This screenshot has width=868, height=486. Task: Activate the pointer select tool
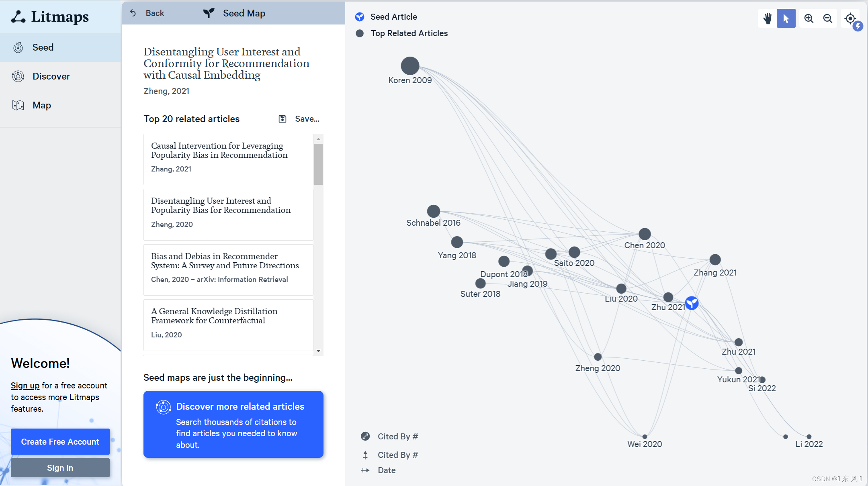coord(786,18)
